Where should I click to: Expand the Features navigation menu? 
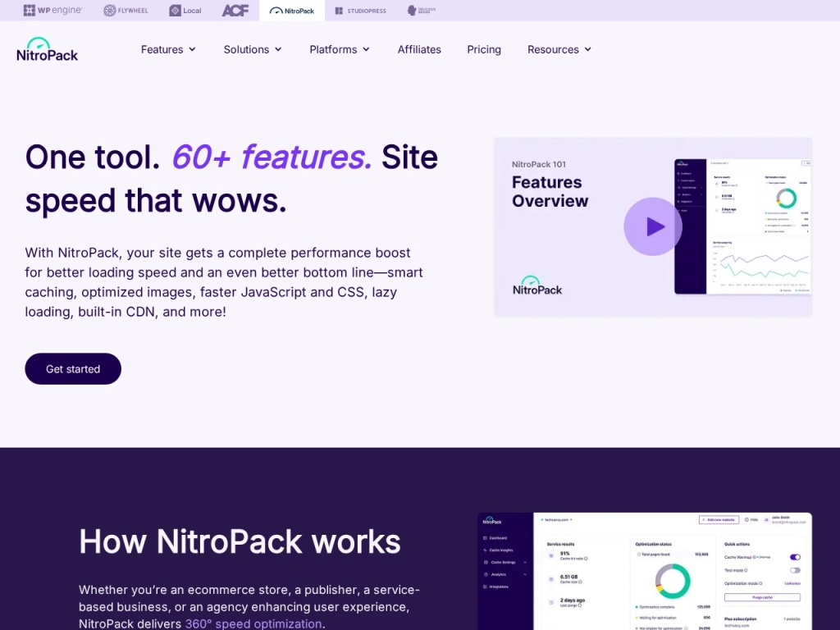(x=168, y=49)
